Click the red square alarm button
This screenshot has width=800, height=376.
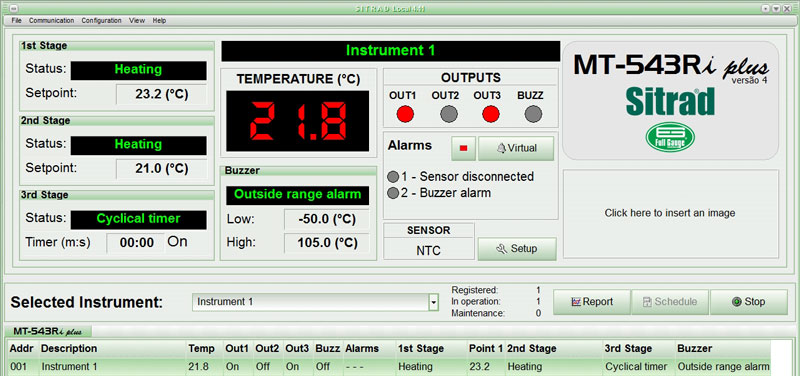coord(463,148)
